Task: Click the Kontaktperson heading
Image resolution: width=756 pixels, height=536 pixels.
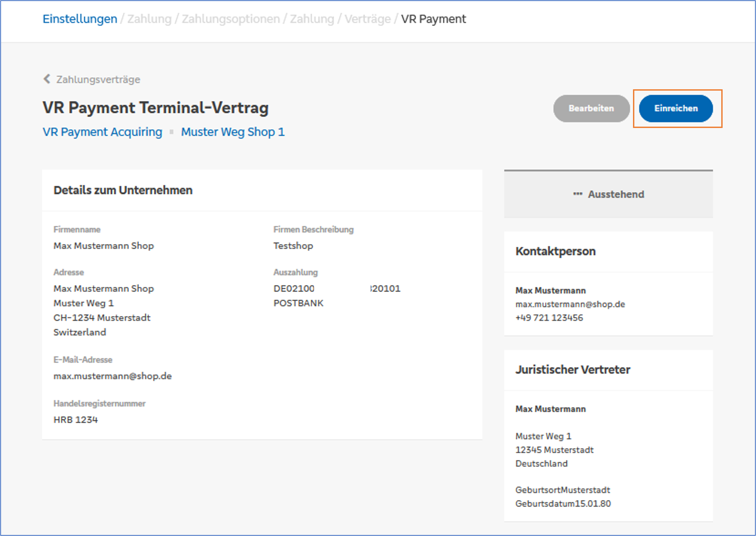Action: click(x=555, y=251)
